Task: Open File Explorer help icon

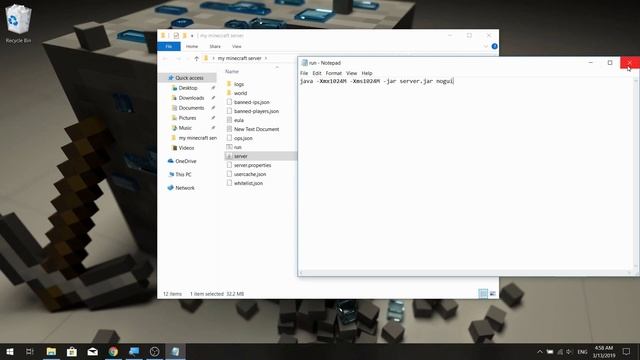Action: [x=494, y=47]
